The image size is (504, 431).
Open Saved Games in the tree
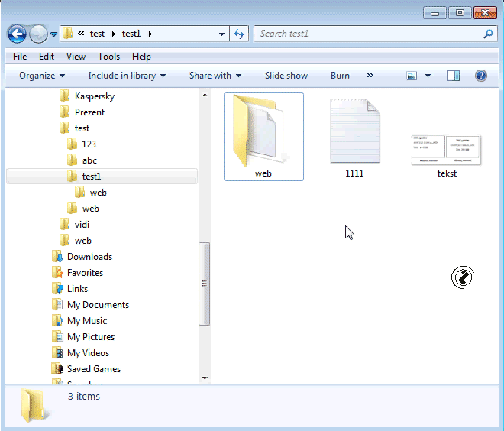click(94, 369)
